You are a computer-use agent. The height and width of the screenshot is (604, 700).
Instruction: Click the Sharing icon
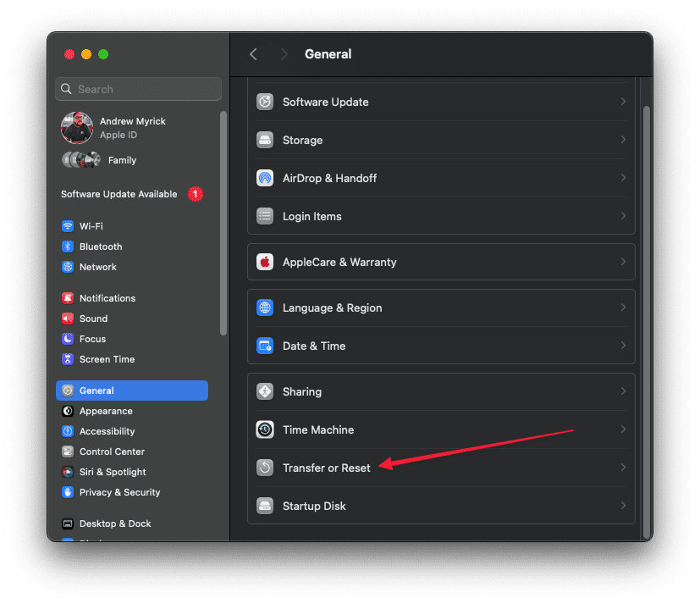(x=265, y=392)
